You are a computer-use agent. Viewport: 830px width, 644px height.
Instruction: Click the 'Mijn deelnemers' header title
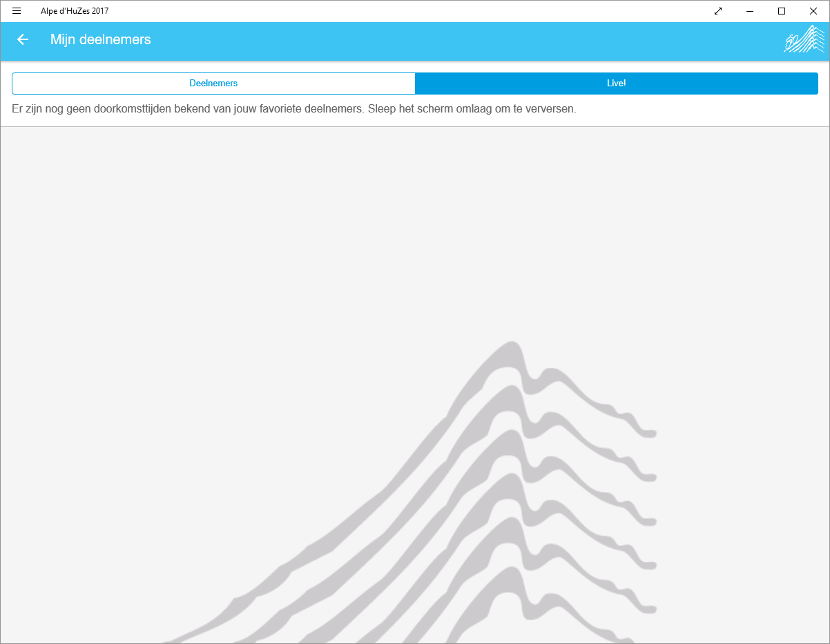(101, 39)
